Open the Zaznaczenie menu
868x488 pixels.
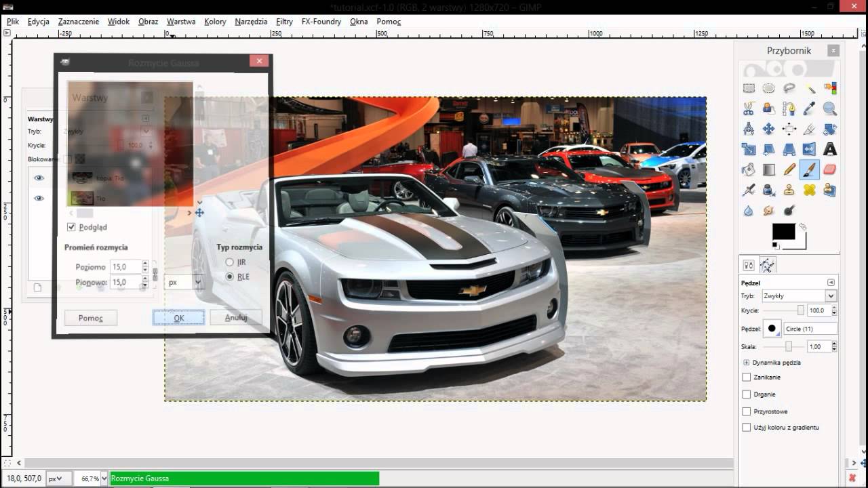tap(79, 22)
